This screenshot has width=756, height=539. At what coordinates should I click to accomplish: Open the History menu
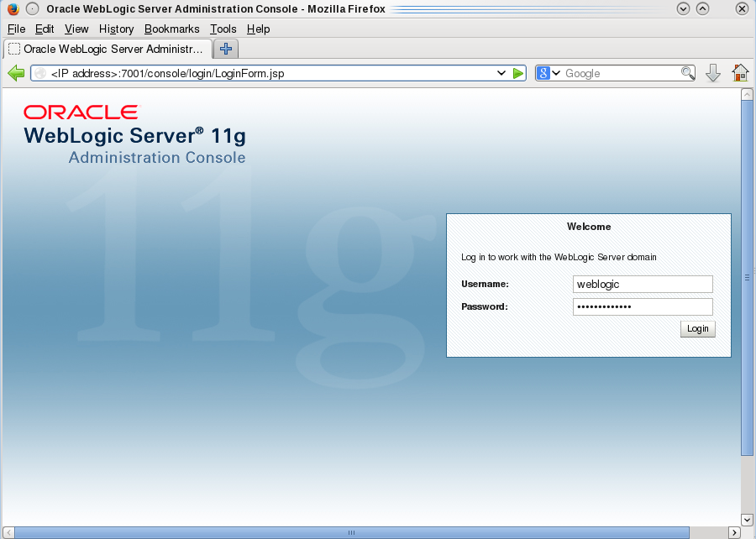pyautogui.click(x=116, y=29)
